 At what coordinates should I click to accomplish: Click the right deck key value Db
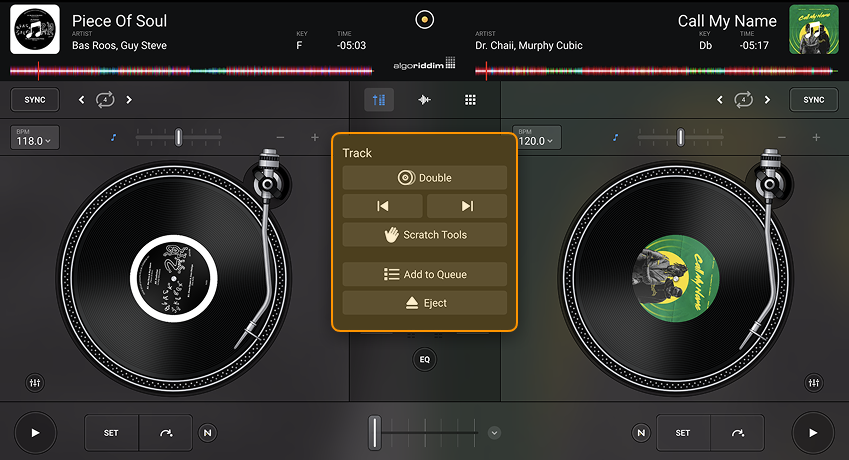pyautogui.click(x=706, y=45)
